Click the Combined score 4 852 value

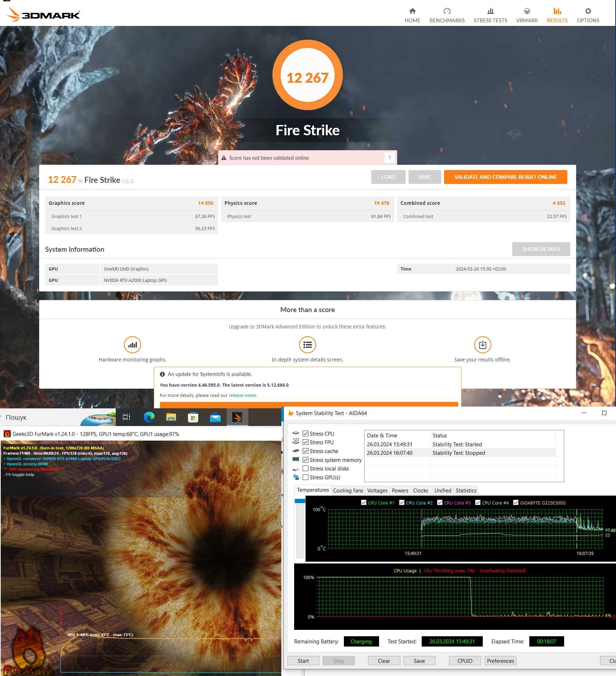tap(559, 203)
